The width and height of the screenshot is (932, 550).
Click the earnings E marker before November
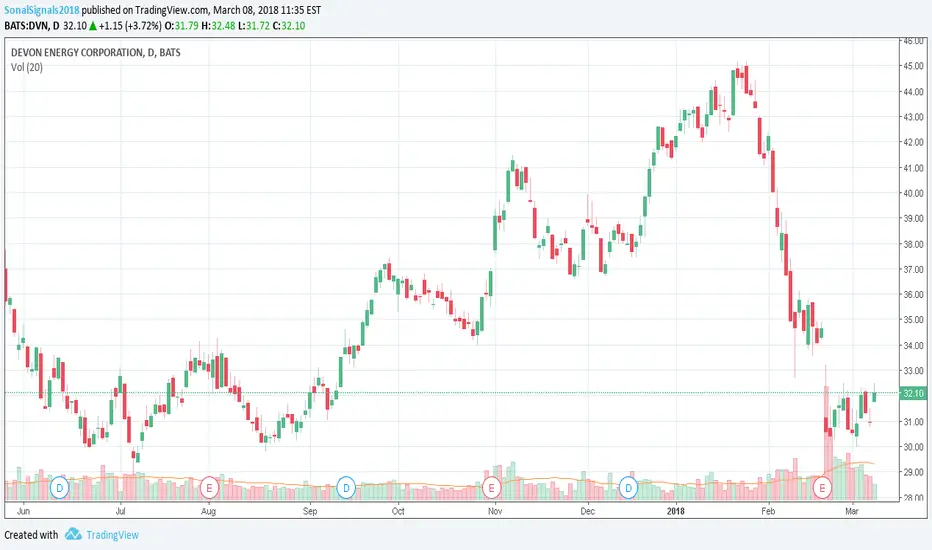491,488
